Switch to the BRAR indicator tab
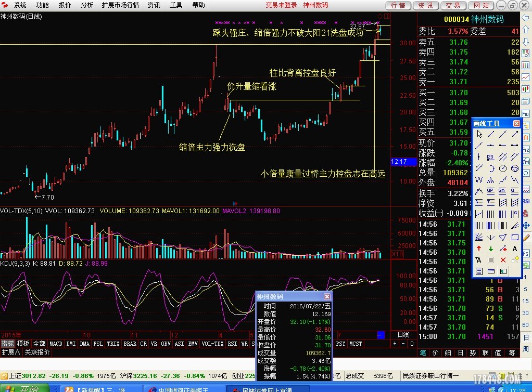 pyautogui.click(x=130, y=344)
